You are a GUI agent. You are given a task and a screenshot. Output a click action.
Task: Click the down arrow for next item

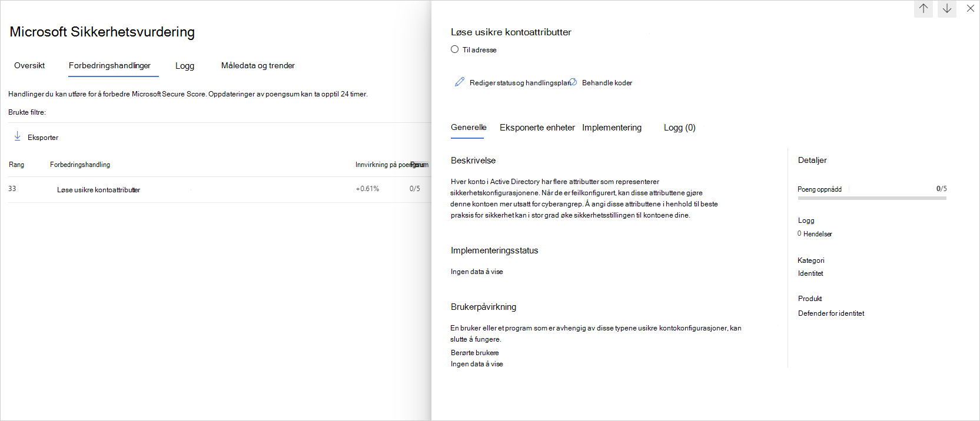(947, 9)
